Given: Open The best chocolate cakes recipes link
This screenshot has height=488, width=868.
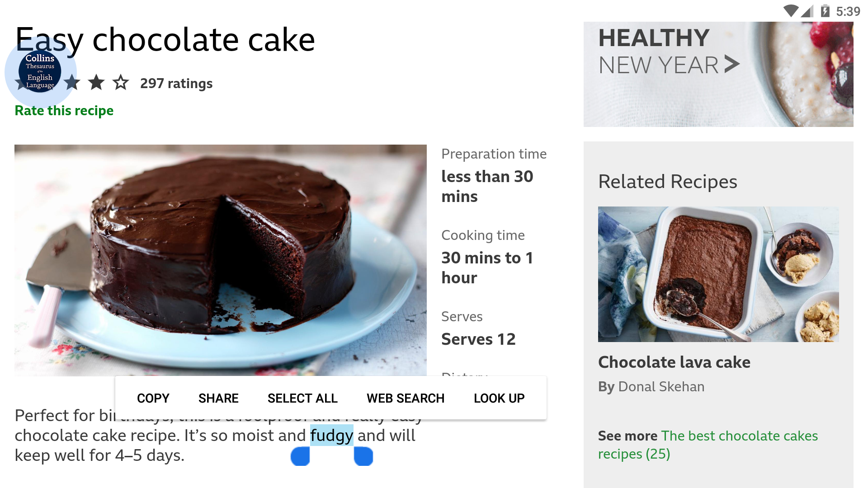Looking at the screenshot, I should pyautogui.click(x=739, y=436).
